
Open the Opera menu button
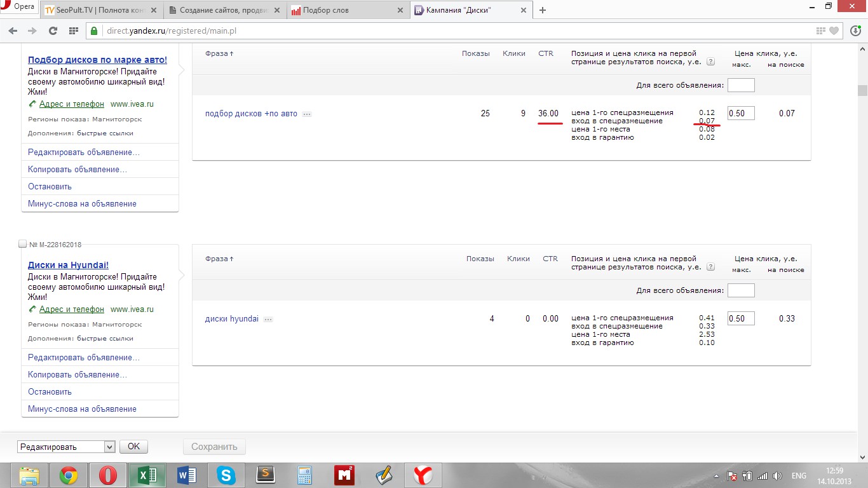[18, 7]
